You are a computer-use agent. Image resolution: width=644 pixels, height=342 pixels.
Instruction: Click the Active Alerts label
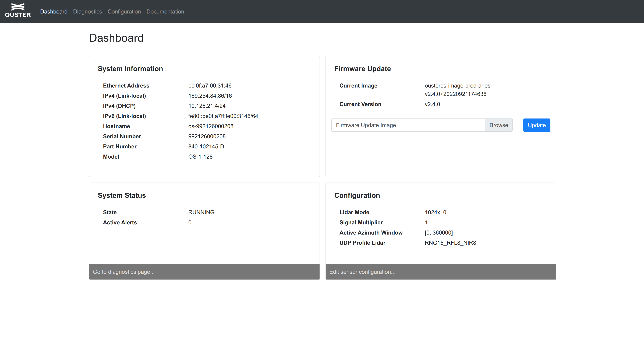pos(120,222)
